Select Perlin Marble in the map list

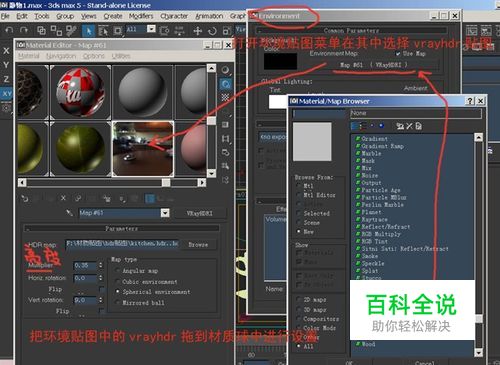click(382, 205)
